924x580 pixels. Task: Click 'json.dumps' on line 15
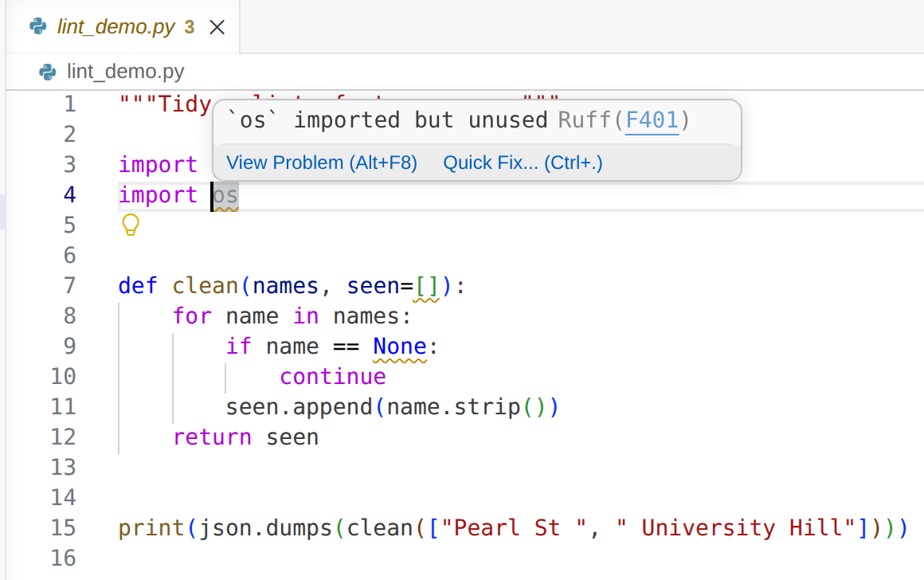266,528
